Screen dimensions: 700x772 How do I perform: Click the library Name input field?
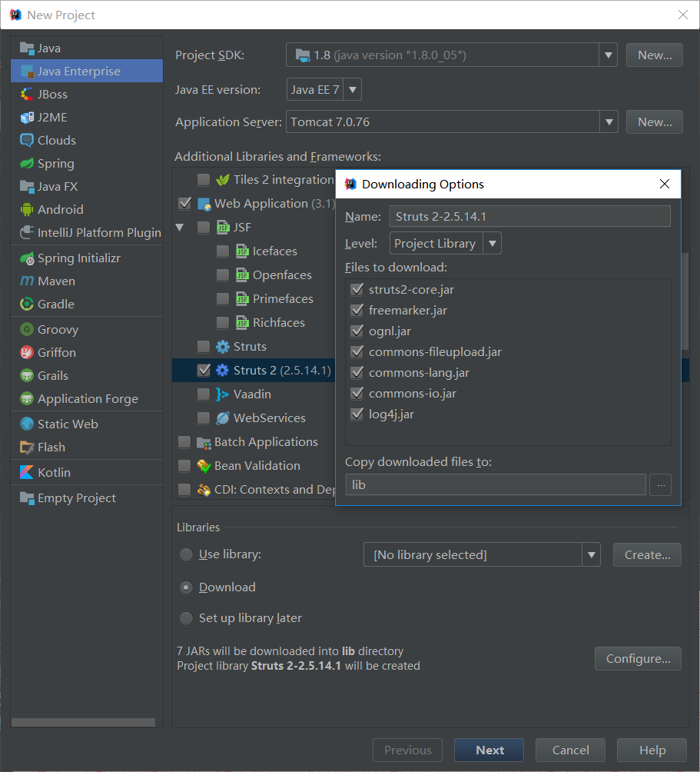pos(529,217)
